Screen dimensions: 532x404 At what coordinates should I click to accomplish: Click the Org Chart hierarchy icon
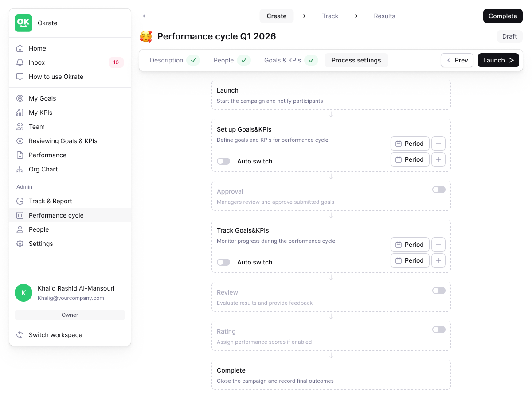[x=20, y=169]
